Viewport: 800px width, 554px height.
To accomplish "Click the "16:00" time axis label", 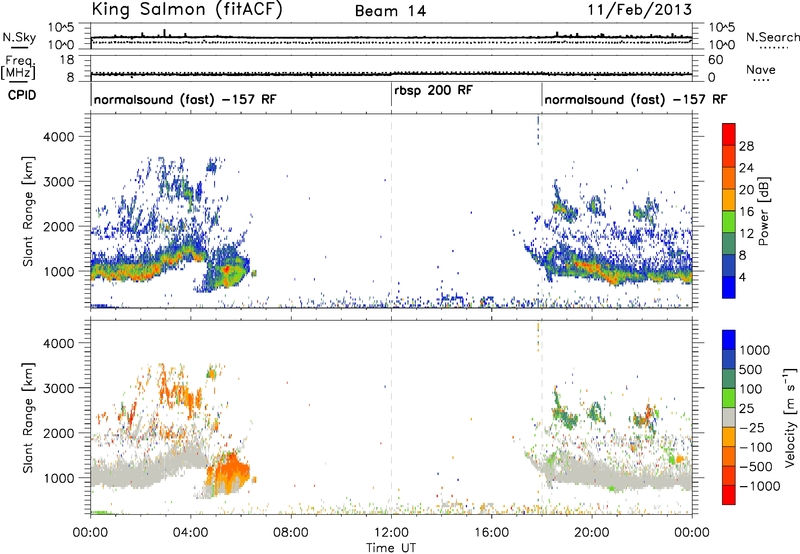I will (491, 533).
